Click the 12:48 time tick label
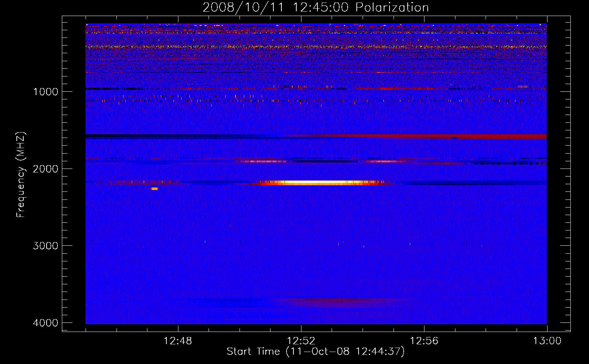This screenshot has width=589, height=364. click(x=178, y=341)
